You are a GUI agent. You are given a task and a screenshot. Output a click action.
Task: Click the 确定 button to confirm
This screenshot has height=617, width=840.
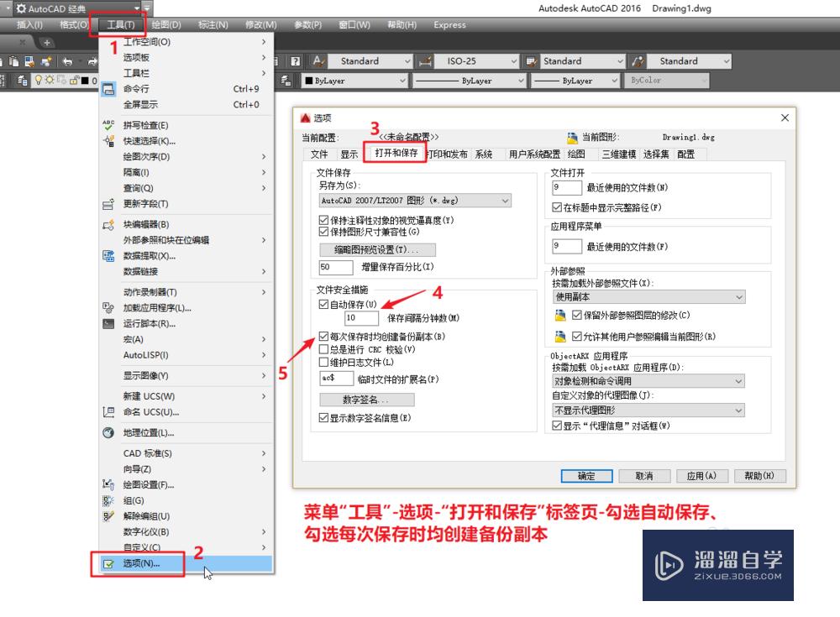point(585,476)
